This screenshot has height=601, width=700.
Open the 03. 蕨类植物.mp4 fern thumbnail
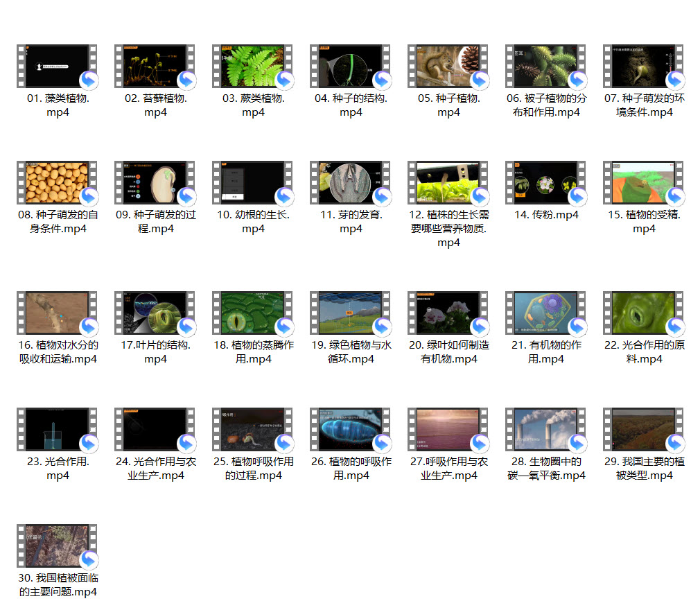click(x=253, y=67)
